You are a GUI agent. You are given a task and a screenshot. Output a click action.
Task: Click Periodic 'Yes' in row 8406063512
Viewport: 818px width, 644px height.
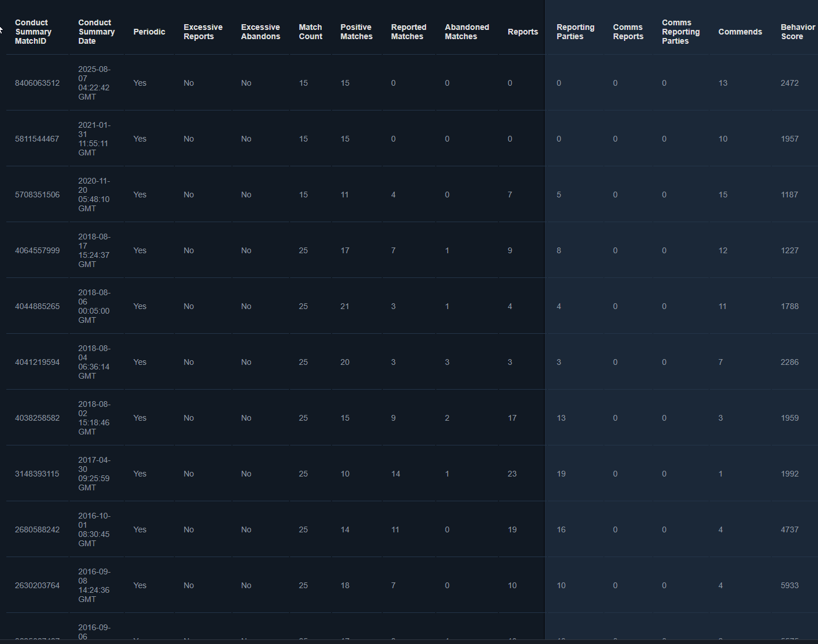tap(140, 83)
